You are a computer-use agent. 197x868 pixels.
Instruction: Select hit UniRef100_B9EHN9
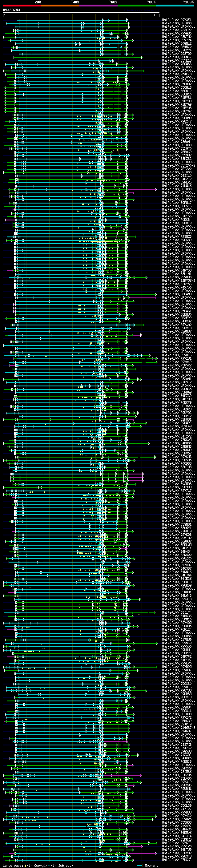177,118
